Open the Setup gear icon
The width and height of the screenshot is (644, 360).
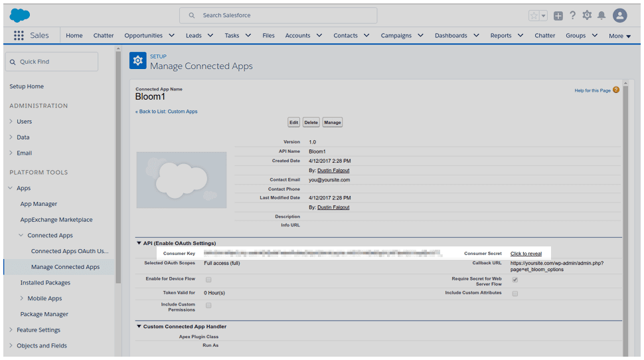pyautogui.click(x=587, y=15)
